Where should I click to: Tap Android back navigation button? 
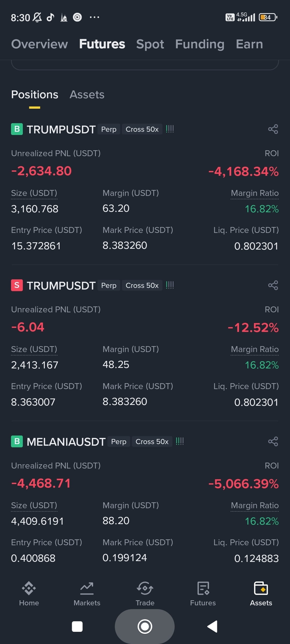pyautogui.click(x=212, y=627)
